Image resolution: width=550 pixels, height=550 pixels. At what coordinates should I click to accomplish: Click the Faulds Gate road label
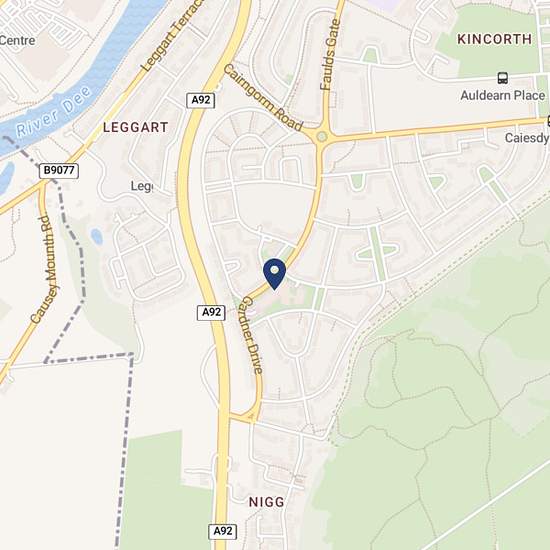click(330, 54)
